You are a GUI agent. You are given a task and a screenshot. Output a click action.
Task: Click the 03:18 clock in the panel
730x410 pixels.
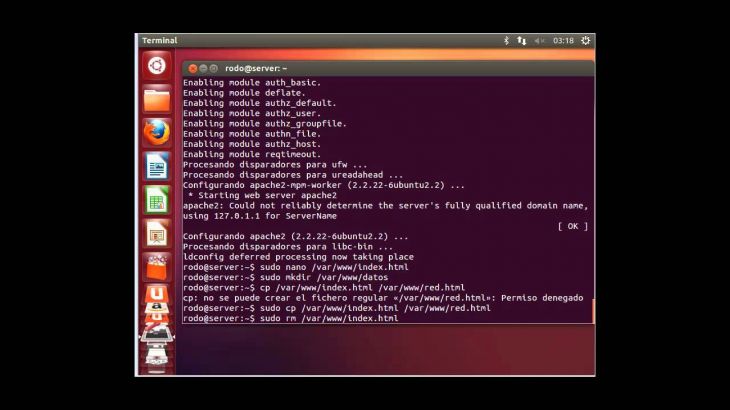pos(563,41)
